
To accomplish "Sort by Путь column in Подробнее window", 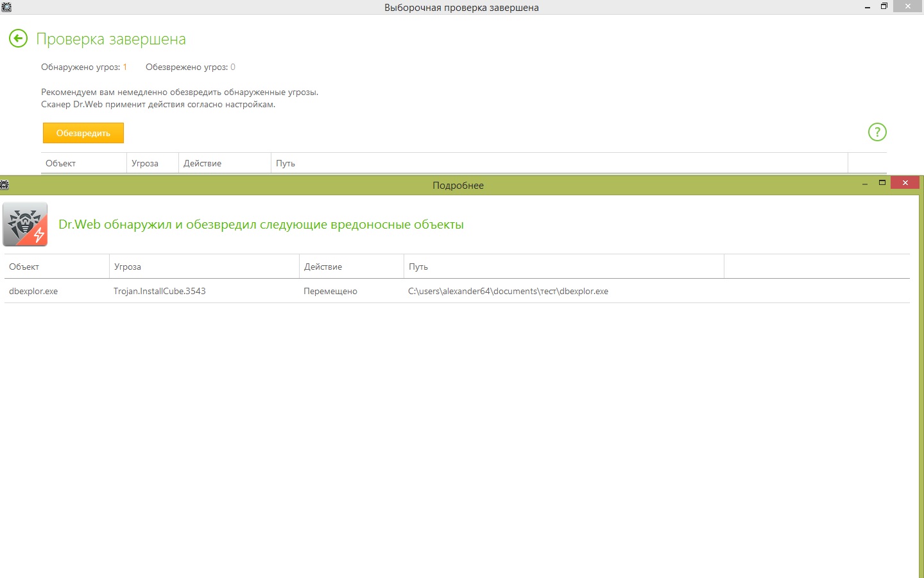I will click(564, 267).
